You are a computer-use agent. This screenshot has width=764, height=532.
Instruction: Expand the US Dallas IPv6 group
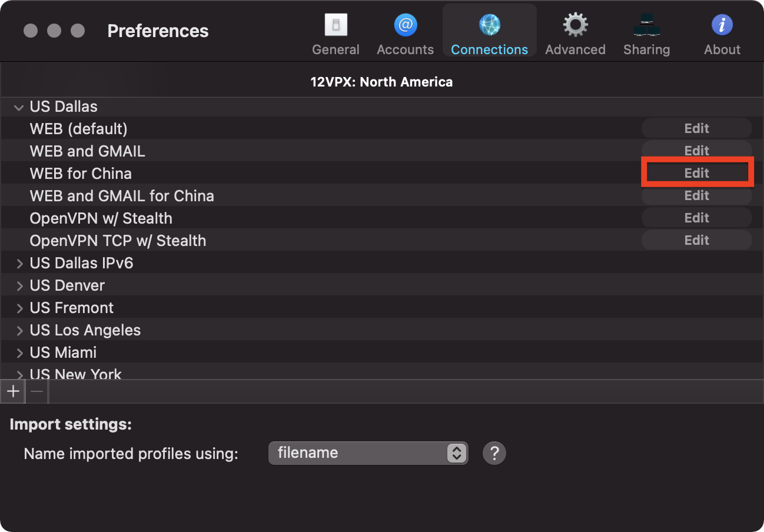(x=19, y=264)
